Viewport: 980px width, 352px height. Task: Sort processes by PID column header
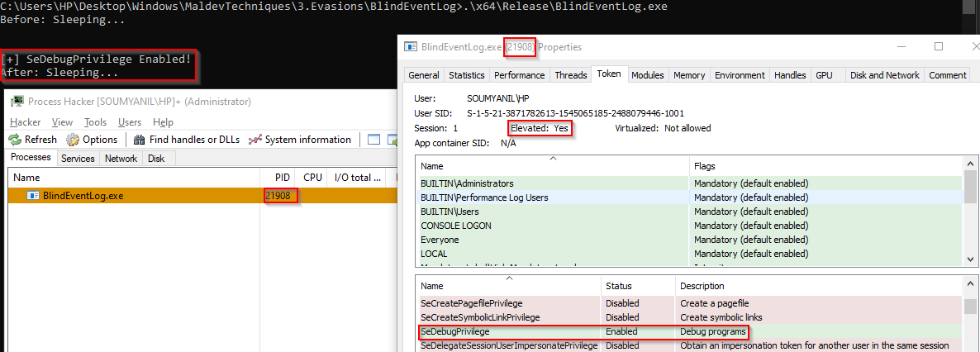click(283, 177)
